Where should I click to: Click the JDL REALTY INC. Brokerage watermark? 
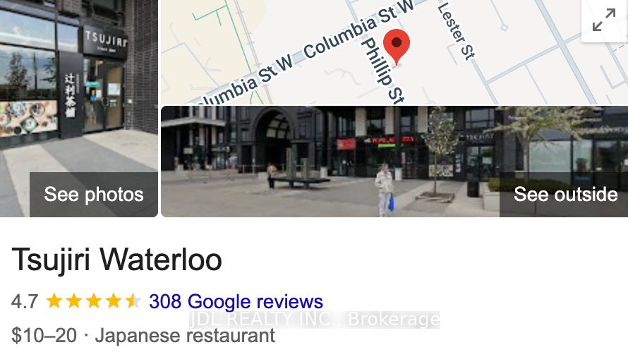click(x=315, y=320)
